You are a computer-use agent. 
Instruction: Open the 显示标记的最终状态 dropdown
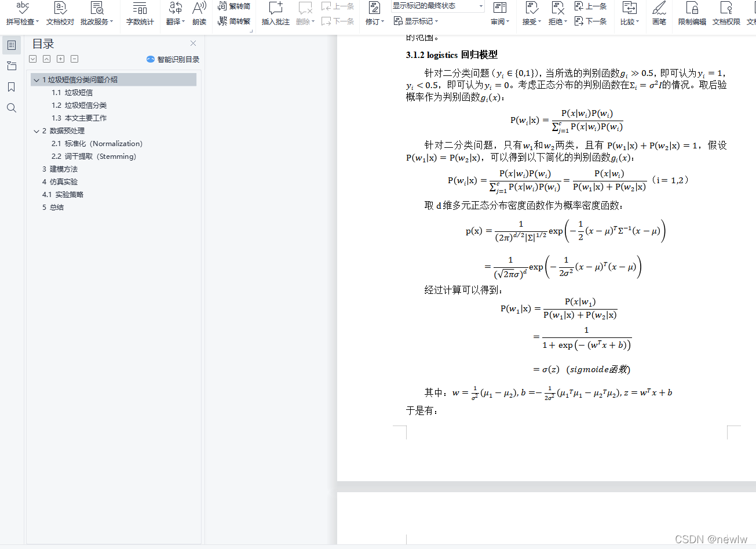point(438,6)
